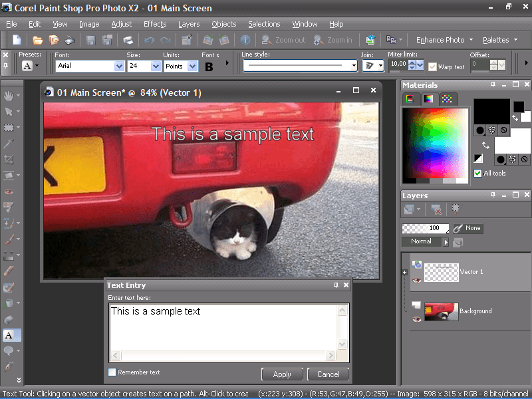Image resolution: width=532 pixels, height=399 pixels.
Task: Check the Remember text option
Action: coord(112,372)
